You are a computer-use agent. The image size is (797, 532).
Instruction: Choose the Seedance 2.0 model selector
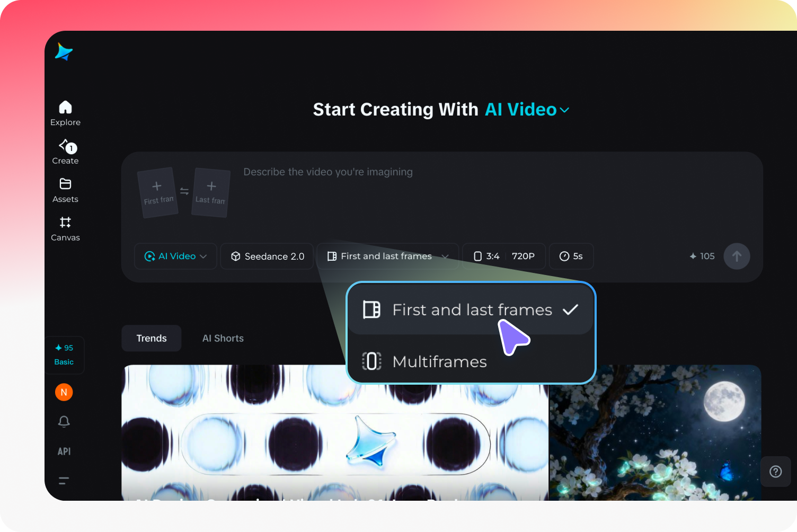pos(267,256)
